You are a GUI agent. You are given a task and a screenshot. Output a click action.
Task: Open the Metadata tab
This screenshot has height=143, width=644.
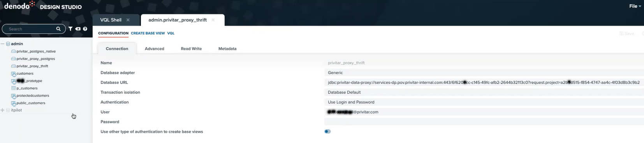[x=227, y=49]
